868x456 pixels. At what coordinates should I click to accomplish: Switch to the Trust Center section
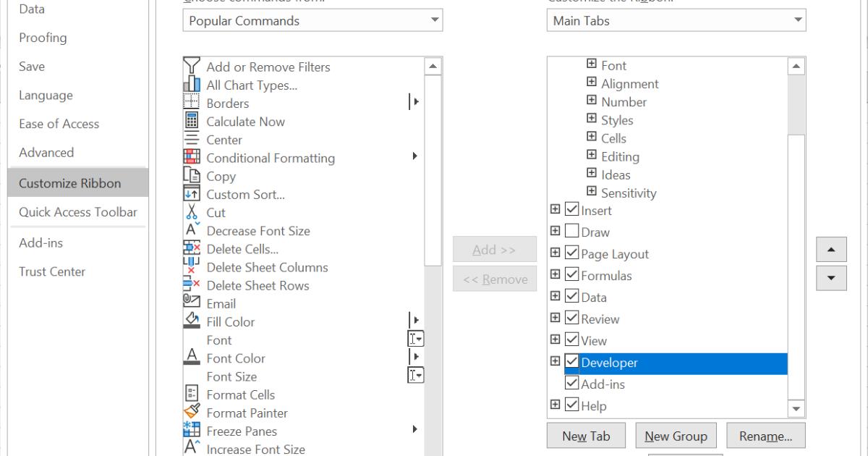52,271
